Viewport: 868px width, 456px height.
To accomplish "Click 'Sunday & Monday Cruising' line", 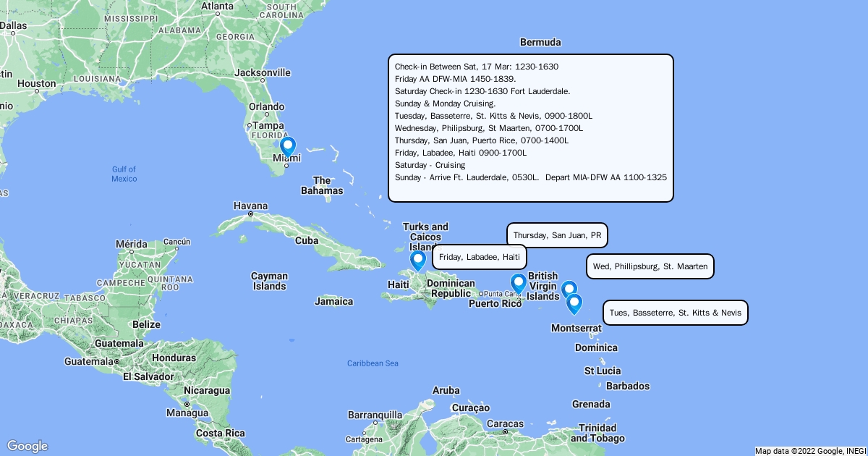I will [445, 104].
